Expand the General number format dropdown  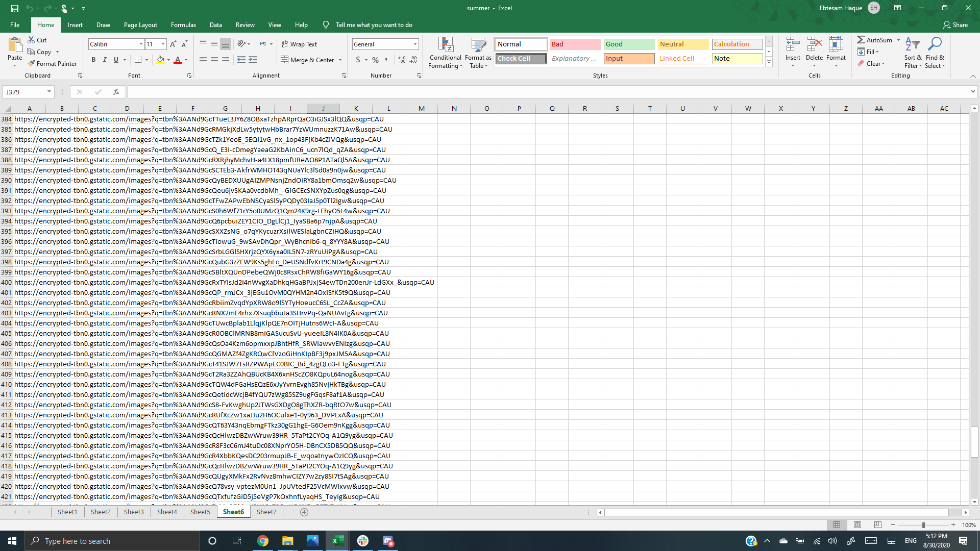(415, 44)
